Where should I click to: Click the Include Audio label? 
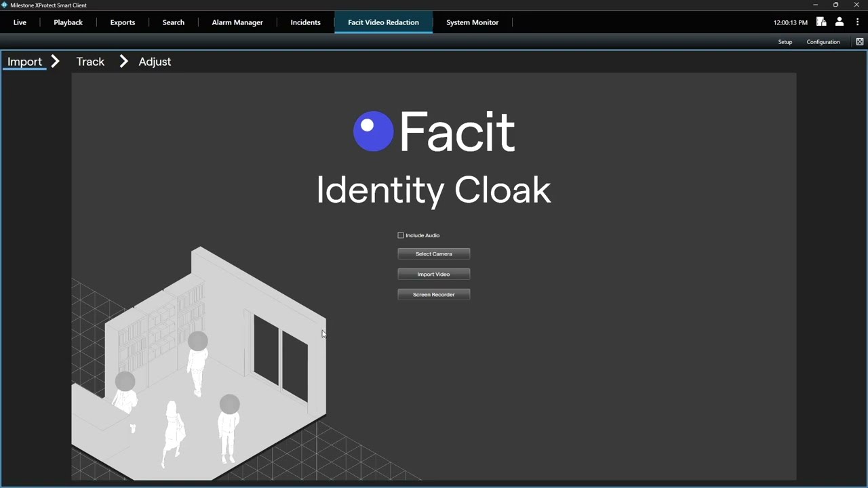click(422, 235)
